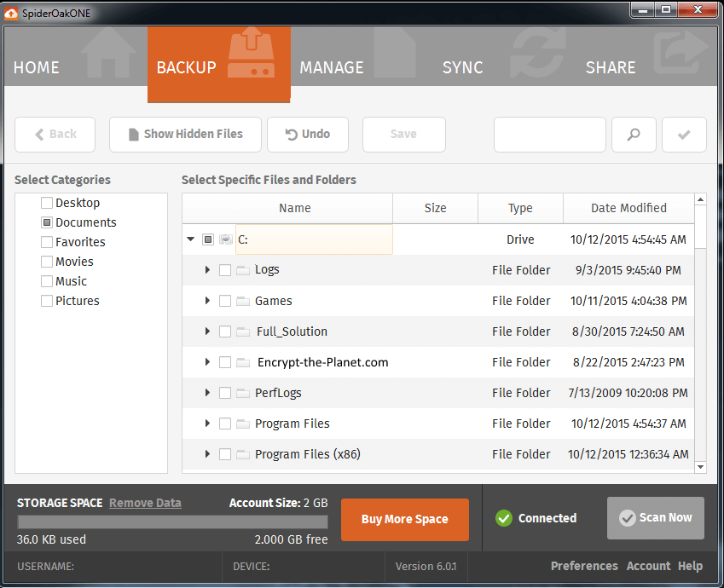Expand the Logs folder
The height and width of the screenshot is (588, 724).
pos(207,270)
